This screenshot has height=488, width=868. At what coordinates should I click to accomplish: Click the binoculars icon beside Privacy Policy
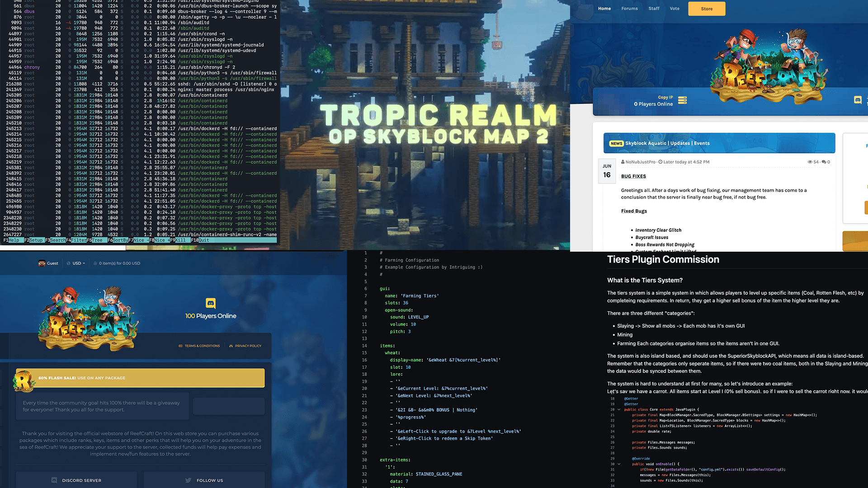point(231,346)
